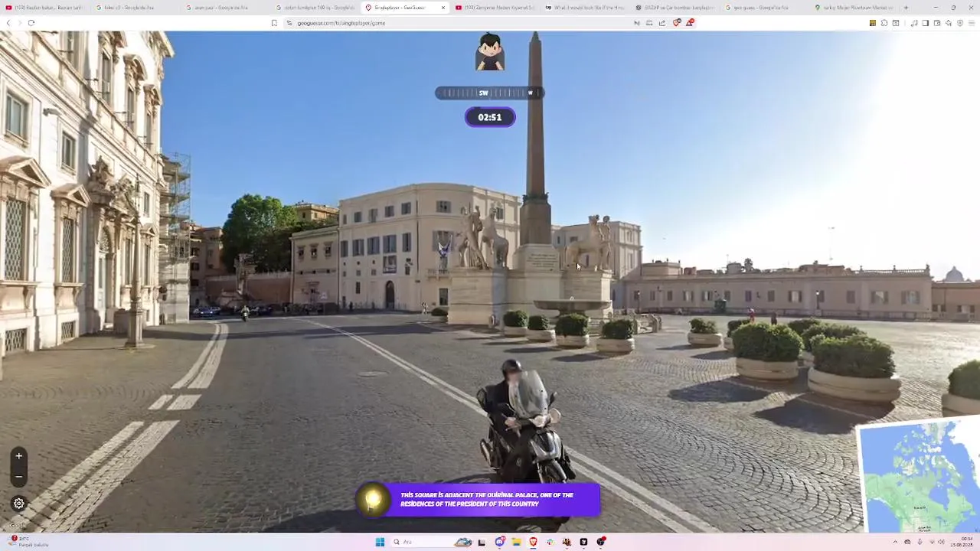The width and height of the screenshot is (980, 551).
Task: Open File Explorer from the taskbar
Action: [x=516, y=542]
